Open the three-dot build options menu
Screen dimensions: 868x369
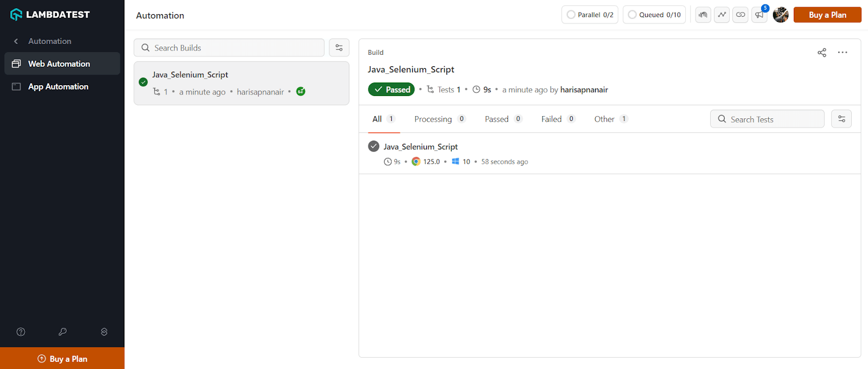point(843,53)
